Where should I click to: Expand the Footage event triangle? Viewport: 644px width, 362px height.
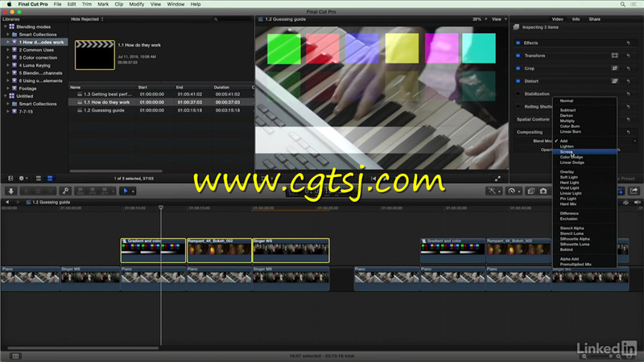[8, 88]
